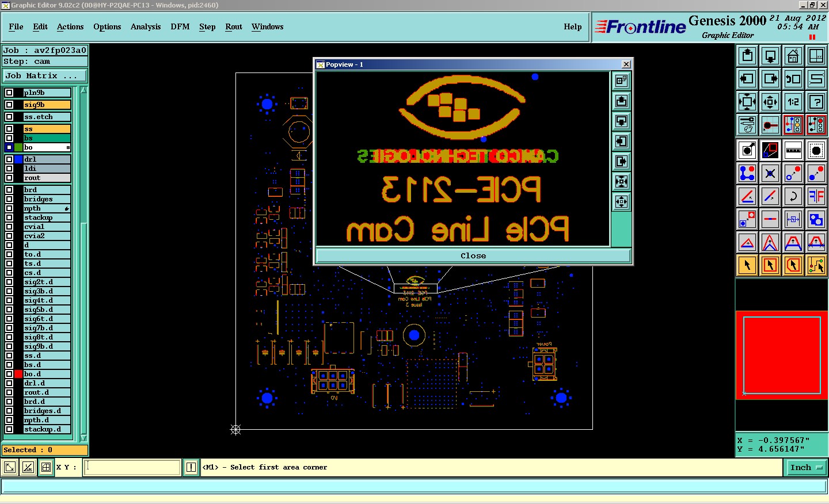The height and width of the screenshot is (504, 829).
Task: Select the polygon area select tool
Action: tap(793, 265)
